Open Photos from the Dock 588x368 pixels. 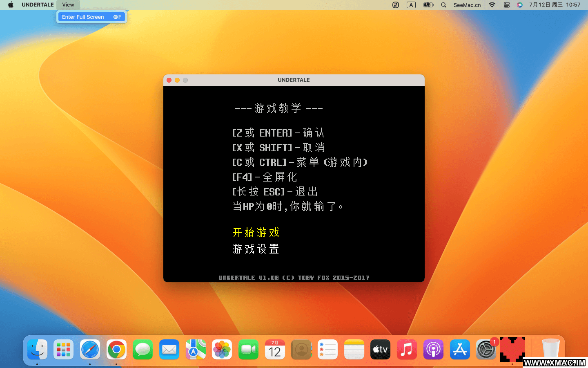click(222, 350)
